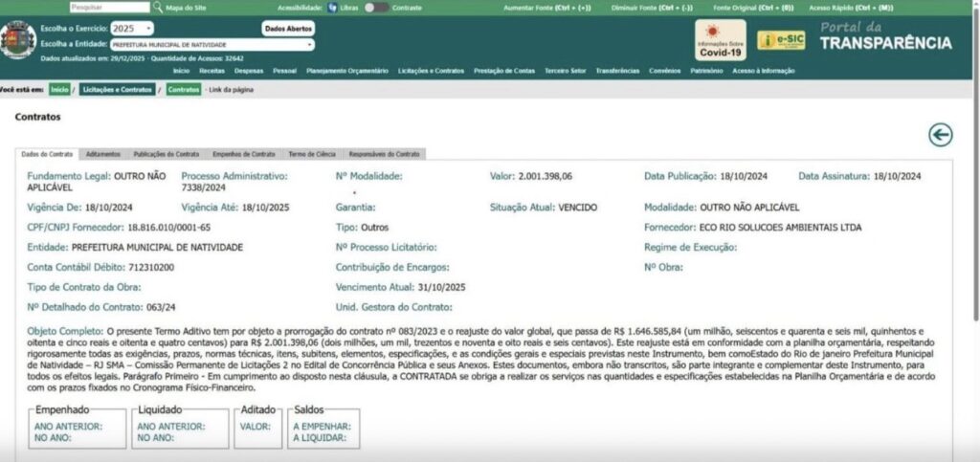
Task: Click the municipal coat of arms logo
Action: coord(18,42)
